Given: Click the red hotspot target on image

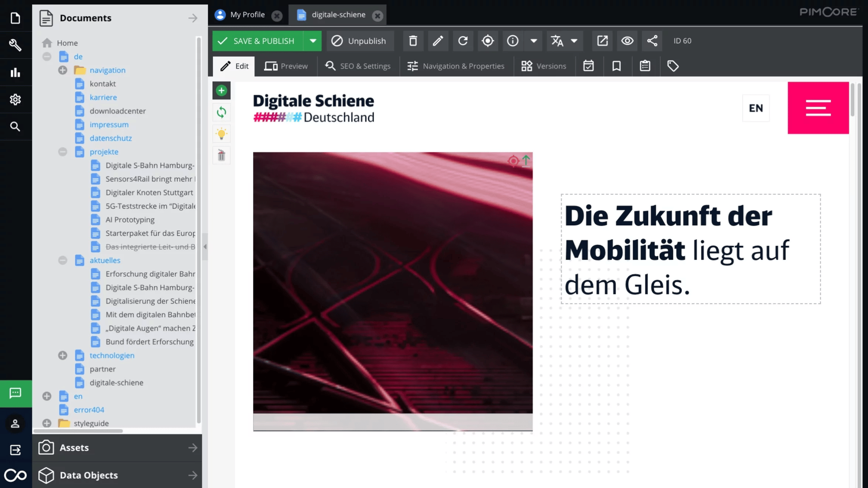Looking at the screenshot, I should 513,161.
